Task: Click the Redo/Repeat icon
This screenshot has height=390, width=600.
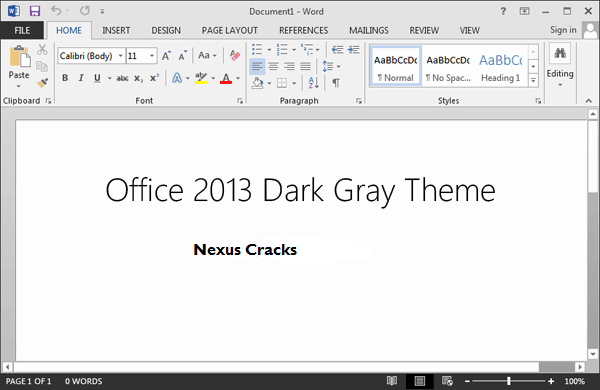Action: tap(85, 11)
